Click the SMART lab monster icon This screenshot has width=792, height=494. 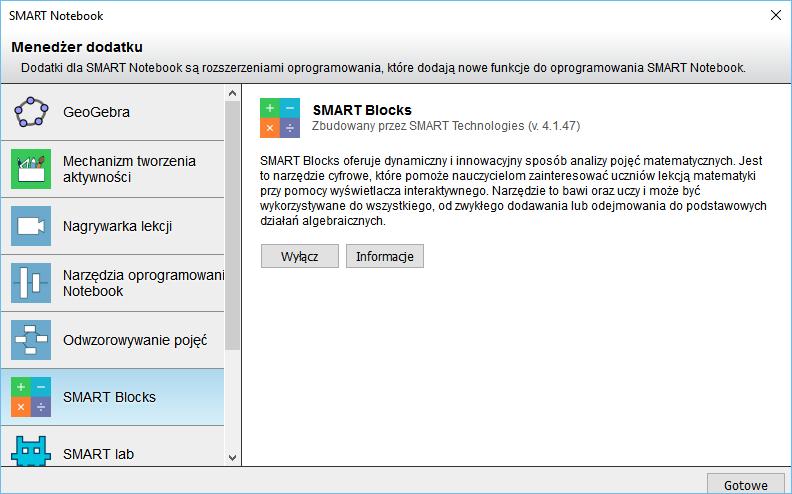point(31,451)
